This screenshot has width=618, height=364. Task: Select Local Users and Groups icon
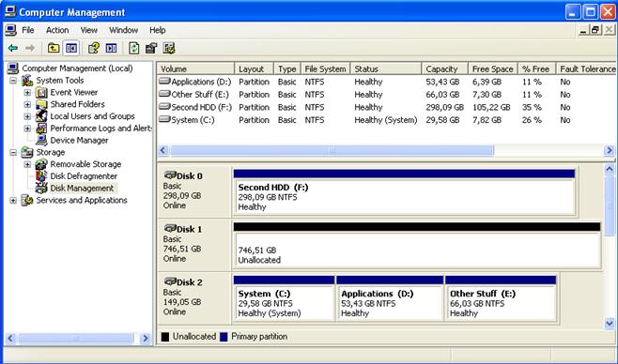[x=41, y=116]
